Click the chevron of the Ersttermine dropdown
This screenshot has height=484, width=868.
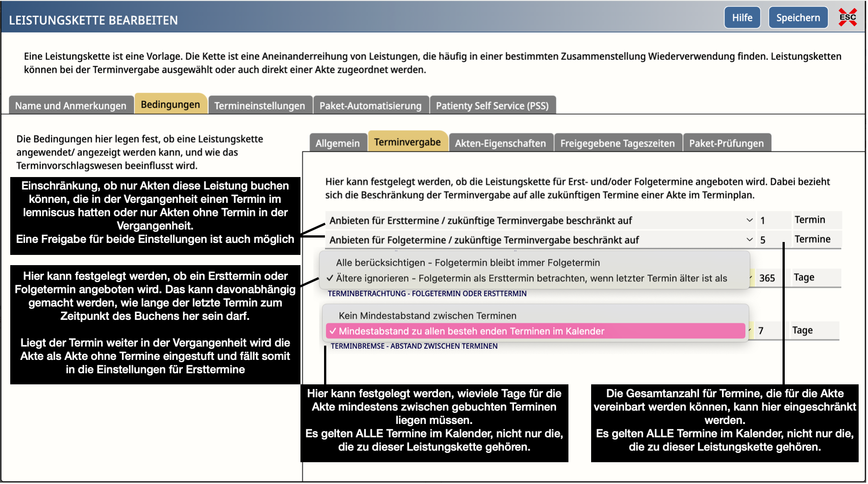click(750, 220)
